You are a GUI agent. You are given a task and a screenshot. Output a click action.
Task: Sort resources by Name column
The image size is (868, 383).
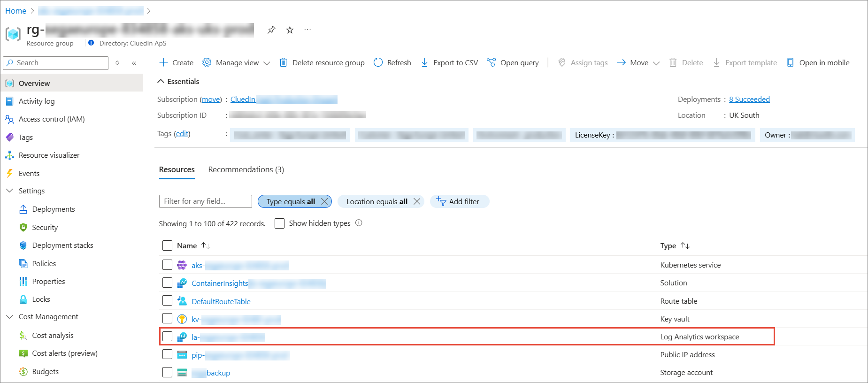tap(193, 245)
